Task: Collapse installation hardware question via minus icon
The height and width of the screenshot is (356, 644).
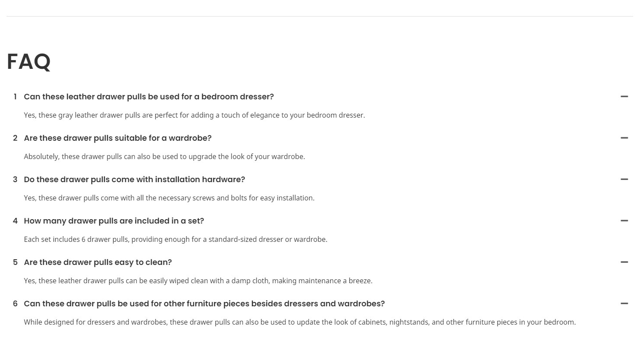Action: (624, 179)
